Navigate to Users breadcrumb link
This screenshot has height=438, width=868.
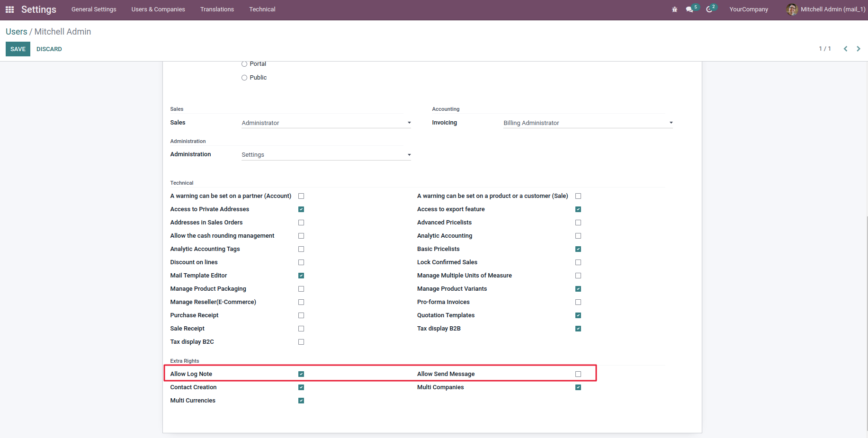pos(17,32)
